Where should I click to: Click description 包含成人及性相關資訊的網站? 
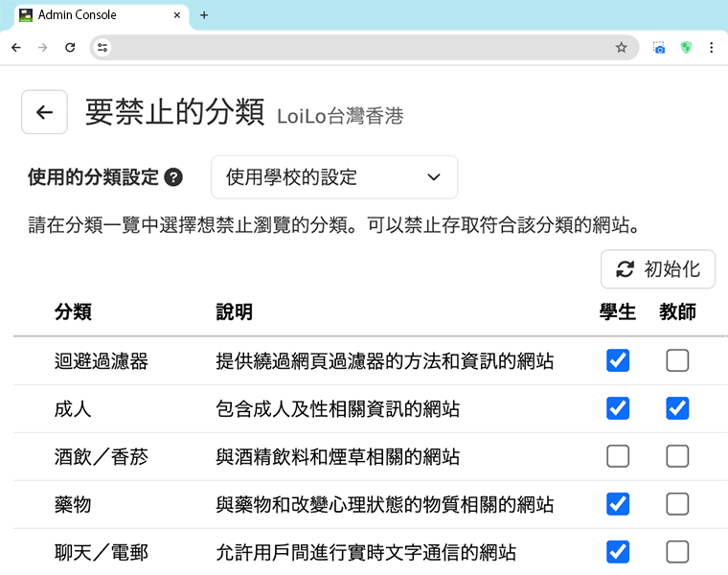tap(338, 408)
